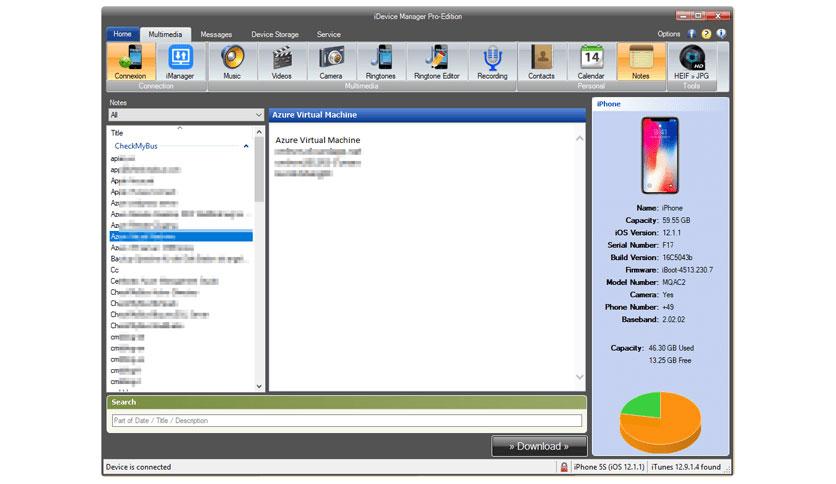Click the iPhone device image
This screenshot has width=836, height=484.
pos(660,155)
